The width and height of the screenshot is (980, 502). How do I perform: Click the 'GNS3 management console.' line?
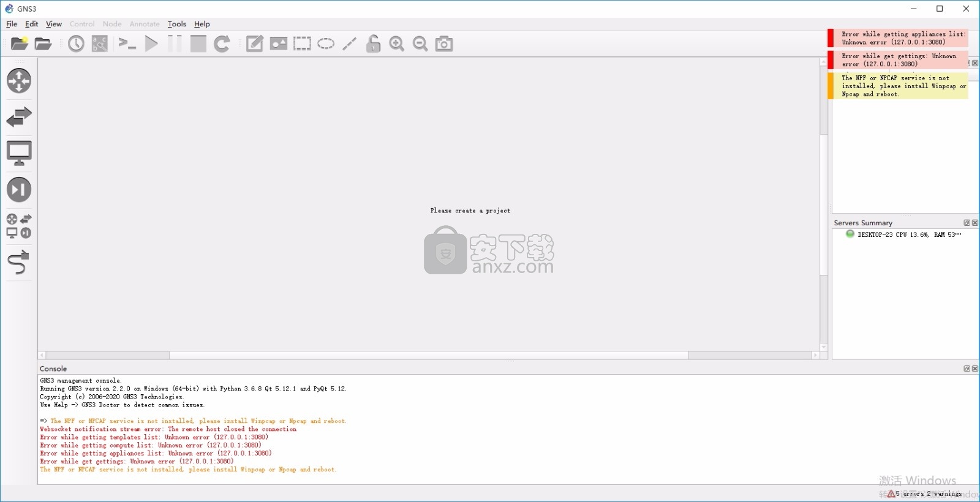click(81, 381)
